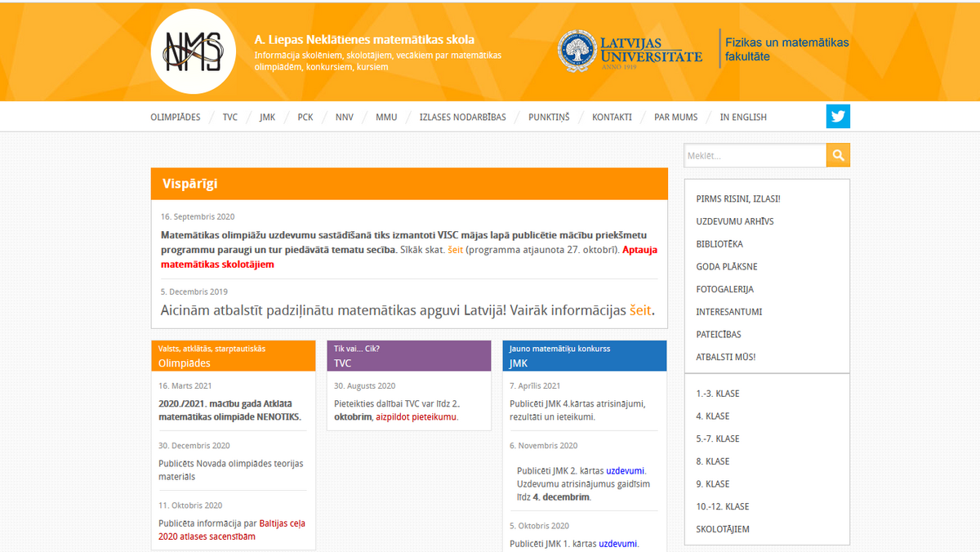This screenshot has width=980, height=552.
Task: Open the OLIMPIĀDES menu item
Action: coord(176,118)
